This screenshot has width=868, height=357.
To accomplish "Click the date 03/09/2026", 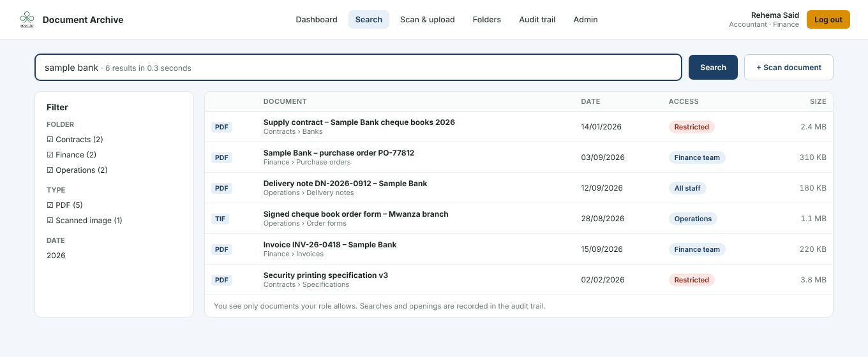I will pos(602,157).
